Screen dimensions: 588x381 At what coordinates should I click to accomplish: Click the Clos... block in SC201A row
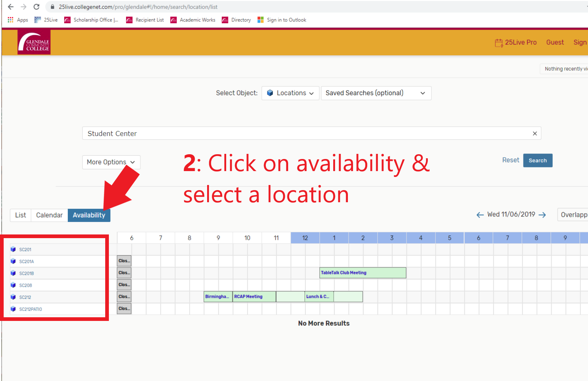[x=124, y=261]
